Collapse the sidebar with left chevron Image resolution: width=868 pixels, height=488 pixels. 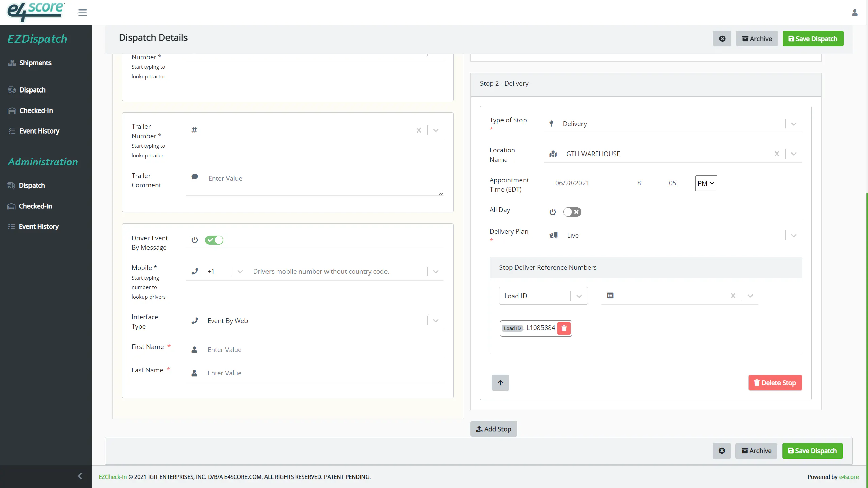pos(80,476)
